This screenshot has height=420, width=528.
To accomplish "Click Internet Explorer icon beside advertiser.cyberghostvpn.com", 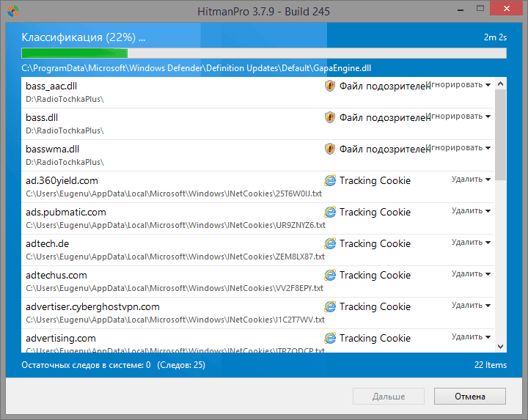I will [330, 306].
